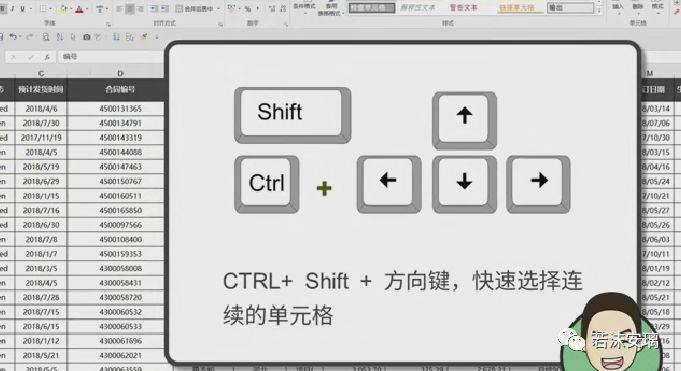Click into the formula bar input
681x371 pixels.
pyautogui.click(x=111, y=57)
